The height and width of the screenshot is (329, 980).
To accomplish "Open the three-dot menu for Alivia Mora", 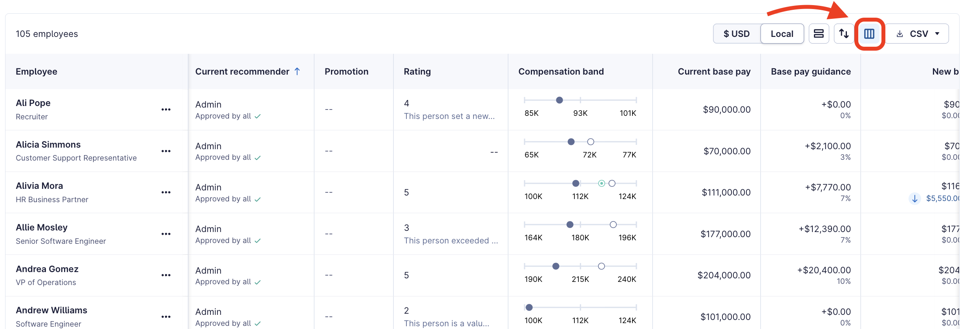I will [x=166, y=192].
